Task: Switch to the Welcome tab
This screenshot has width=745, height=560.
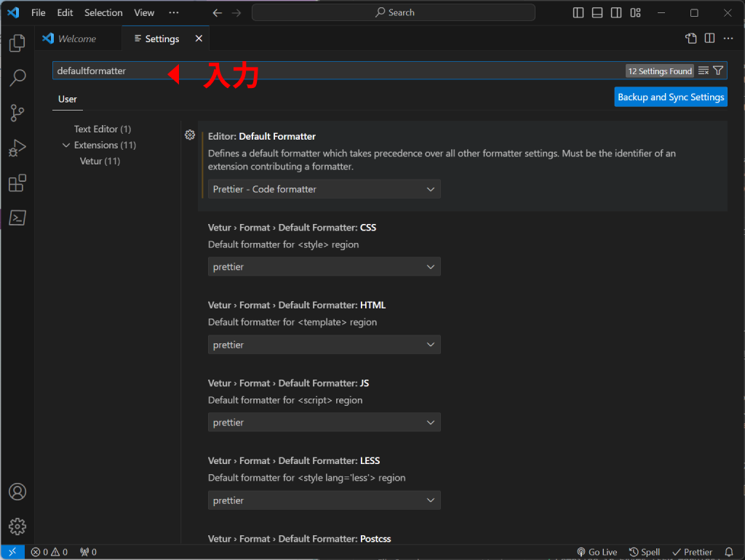Action: [x=79, y=39]
